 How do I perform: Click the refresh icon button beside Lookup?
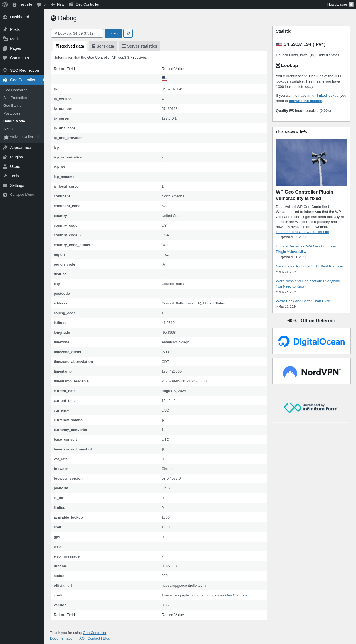pos(128,33)
